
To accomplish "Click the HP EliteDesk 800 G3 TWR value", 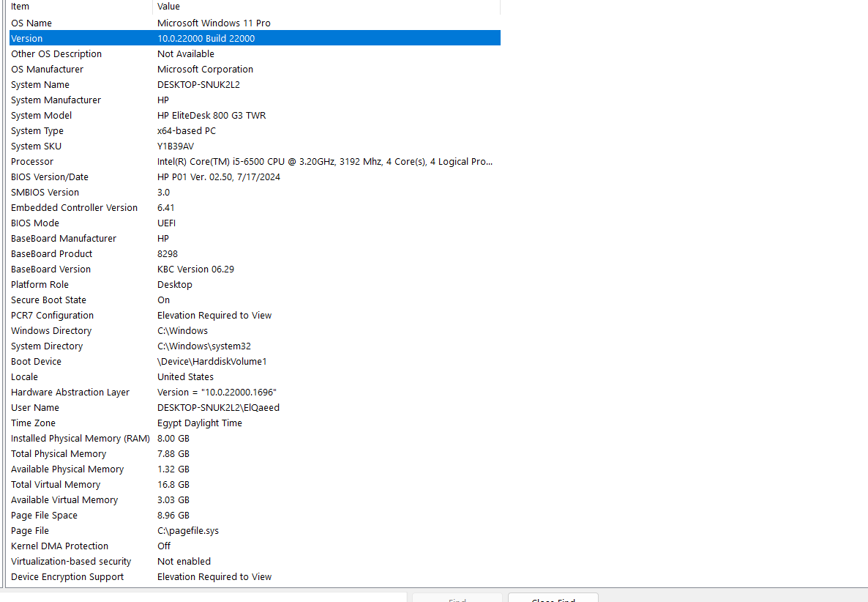I will [x=212, y=116].
